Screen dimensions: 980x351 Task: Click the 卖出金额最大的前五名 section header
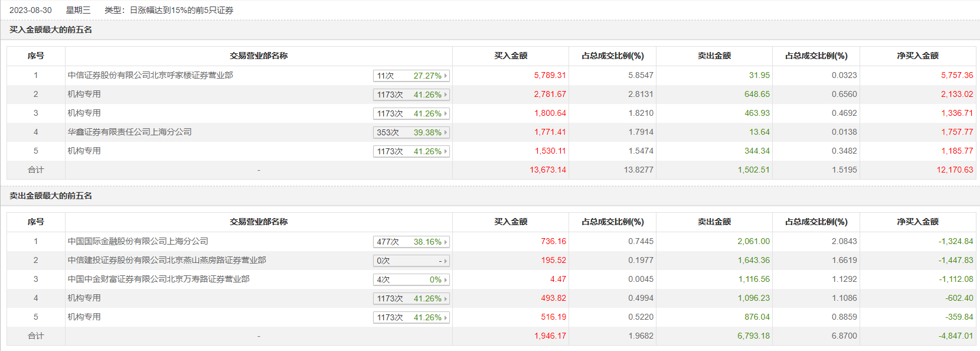point(51,196)
